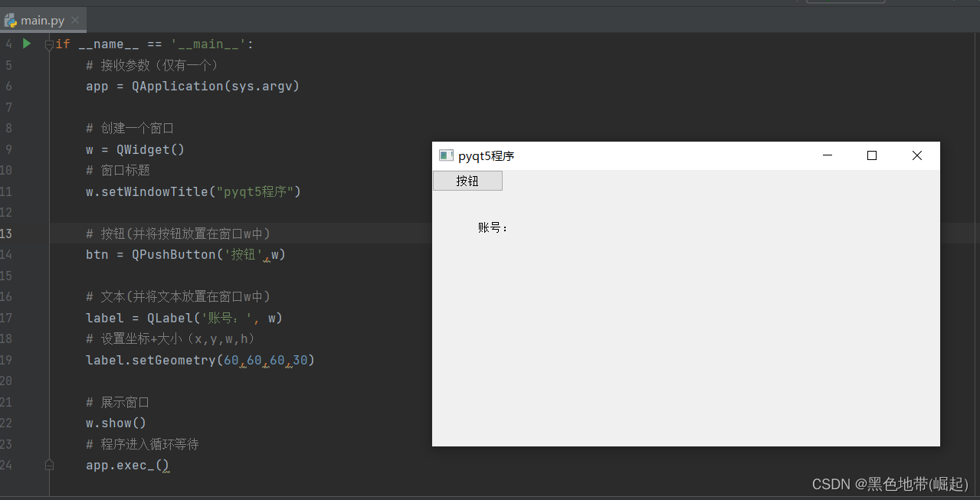Image resolution: width=980 pixels, height=500 pixels.
Task: Close the pyqt5程序 window
Action: [x=917, y=156]
